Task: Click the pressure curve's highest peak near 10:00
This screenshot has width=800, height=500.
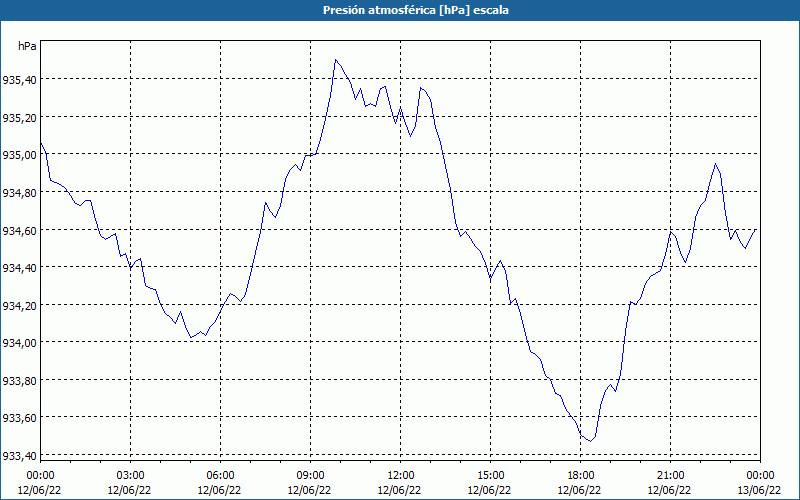Action: click(335, 60)
